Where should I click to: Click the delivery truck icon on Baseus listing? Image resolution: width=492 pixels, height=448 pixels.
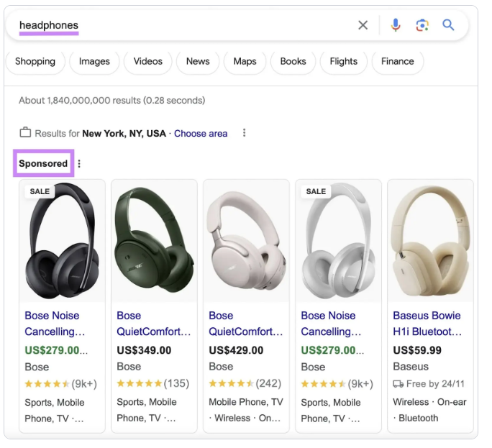(398, 384)
